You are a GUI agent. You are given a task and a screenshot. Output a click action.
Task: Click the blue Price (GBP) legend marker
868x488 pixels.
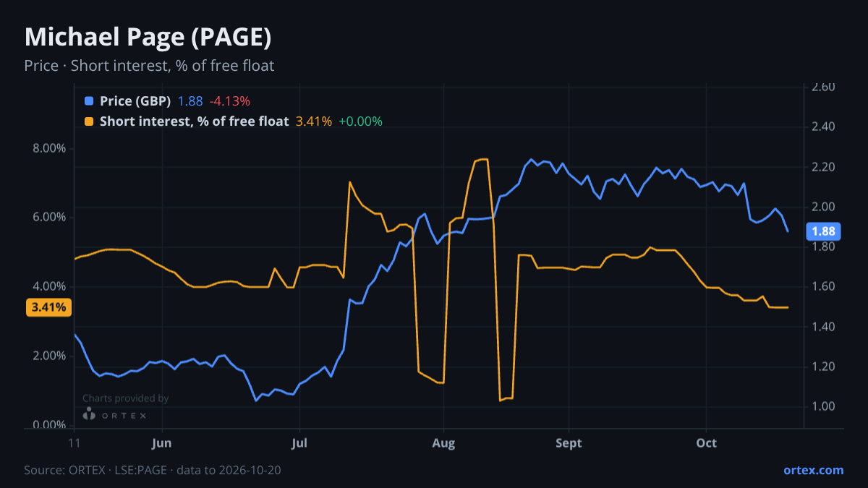click(x=89, y=101)
